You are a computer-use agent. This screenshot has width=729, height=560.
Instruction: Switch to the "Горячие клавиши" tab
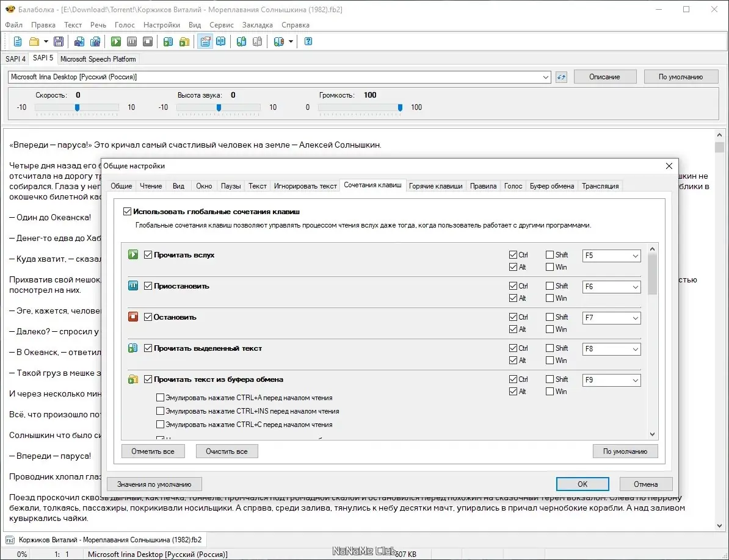pos(435,186)
